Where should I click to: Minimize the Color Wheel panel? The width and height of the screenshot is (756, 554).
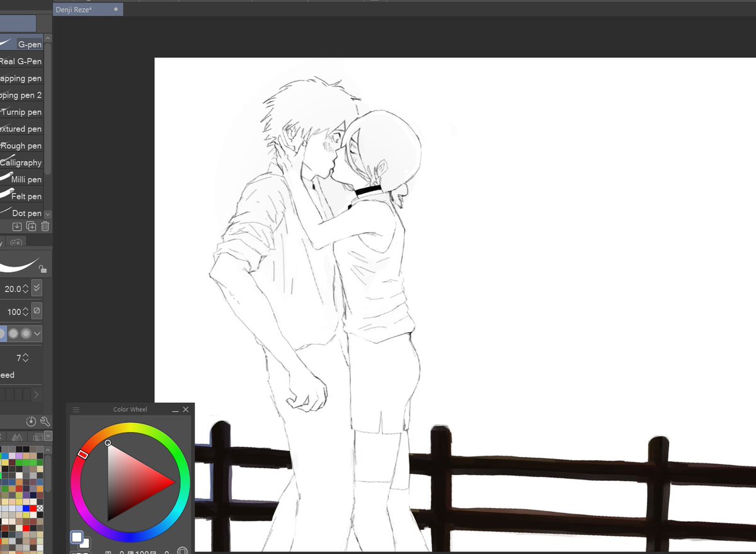[176, 410]
